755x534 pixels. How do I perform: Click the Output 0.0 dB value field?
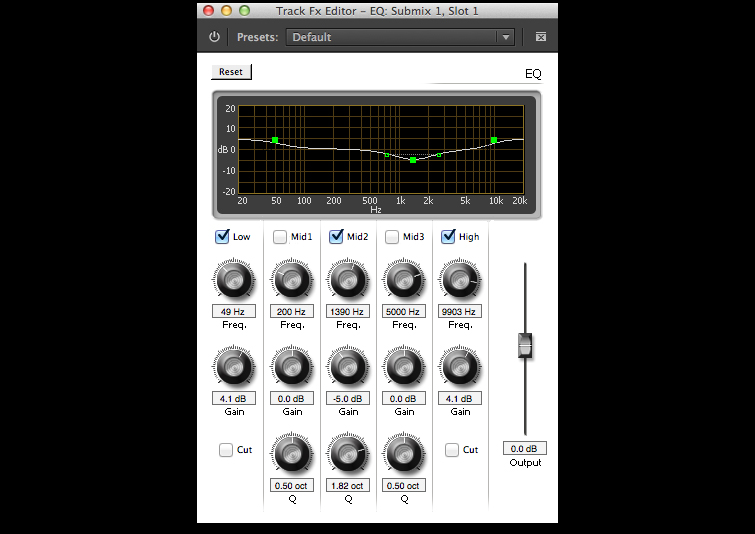click(525, 449)
